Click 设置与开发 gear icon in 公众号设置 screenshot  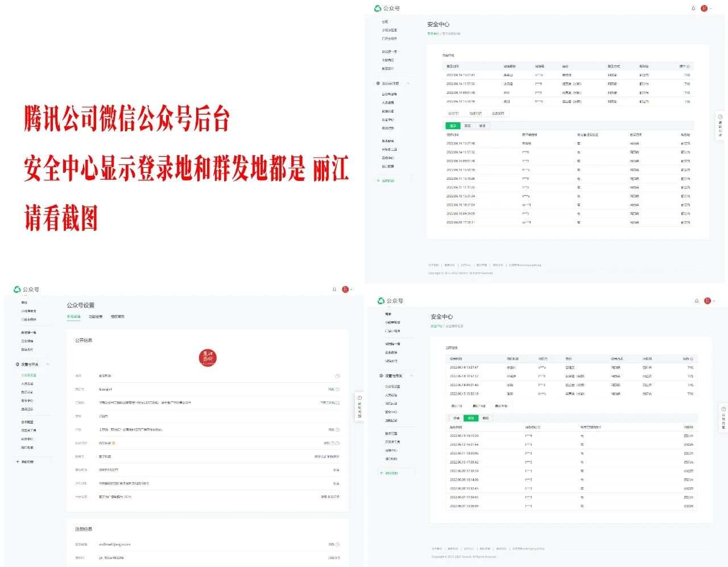pos(18,365)
